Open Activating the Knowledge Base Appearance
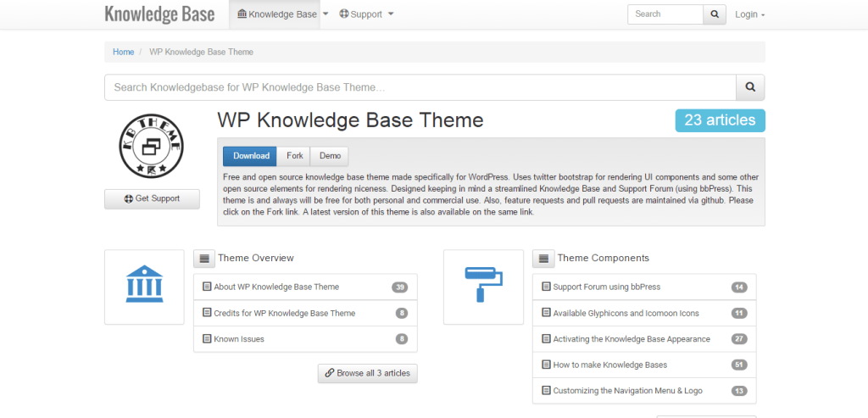Image resolution: width=868 pixels, height=418 pixels. (632, 339)
